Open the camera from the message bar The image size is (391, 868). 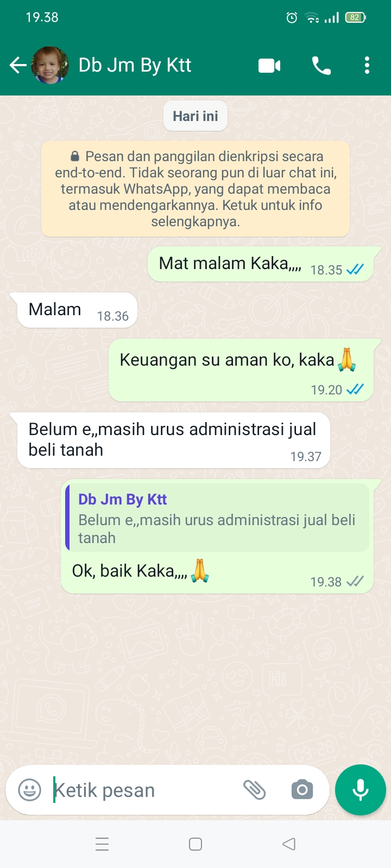point(302,790)
